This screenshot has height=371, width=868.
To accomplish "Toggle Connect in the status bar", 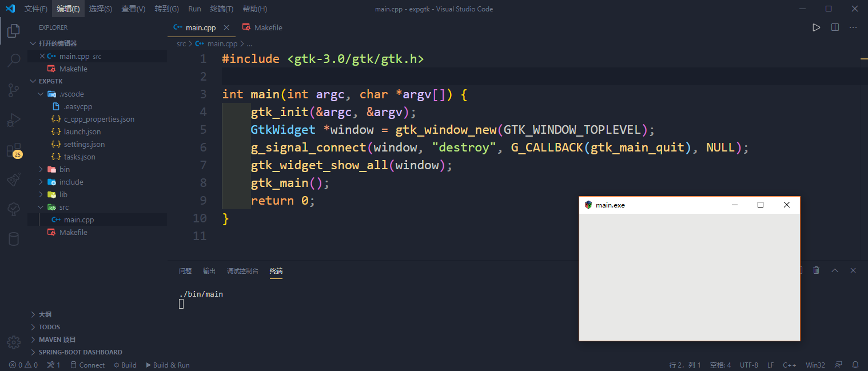I will (87, 365).
